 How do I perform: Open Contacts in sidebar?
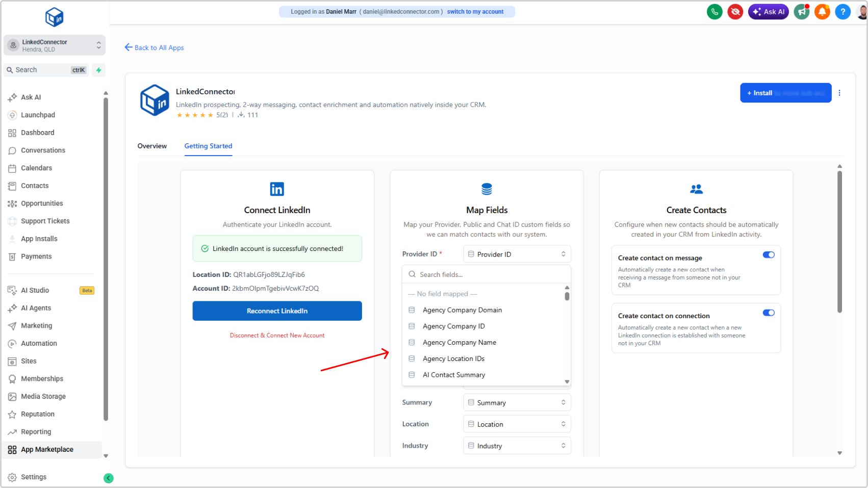35,186
